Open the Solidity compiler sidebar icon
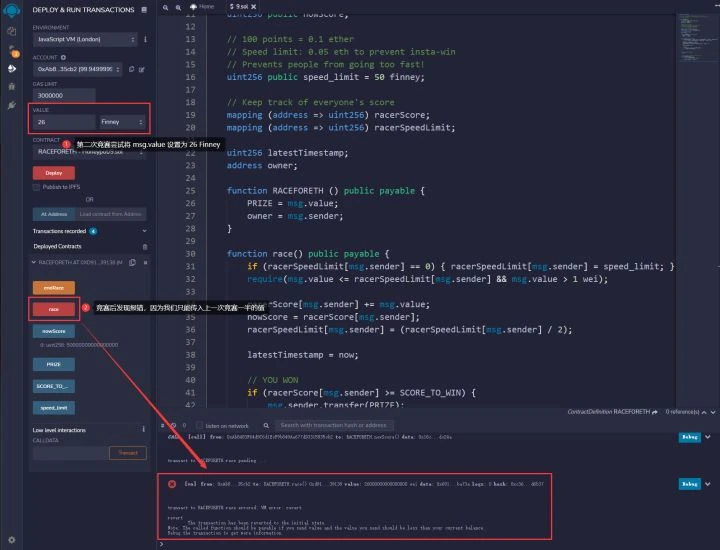This screenshot has width=720, height=550. click(13, 51)
